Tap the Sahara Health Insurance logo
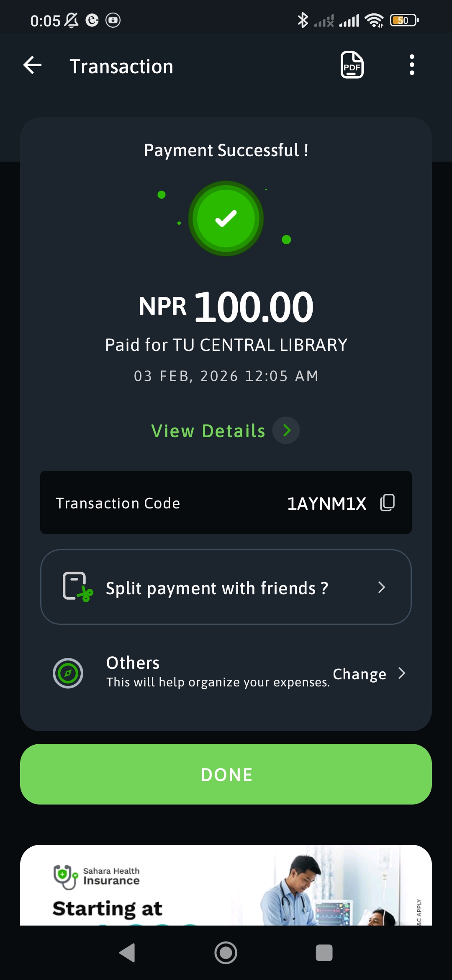This screenshot has width=452, height=980. click(96, 876)
